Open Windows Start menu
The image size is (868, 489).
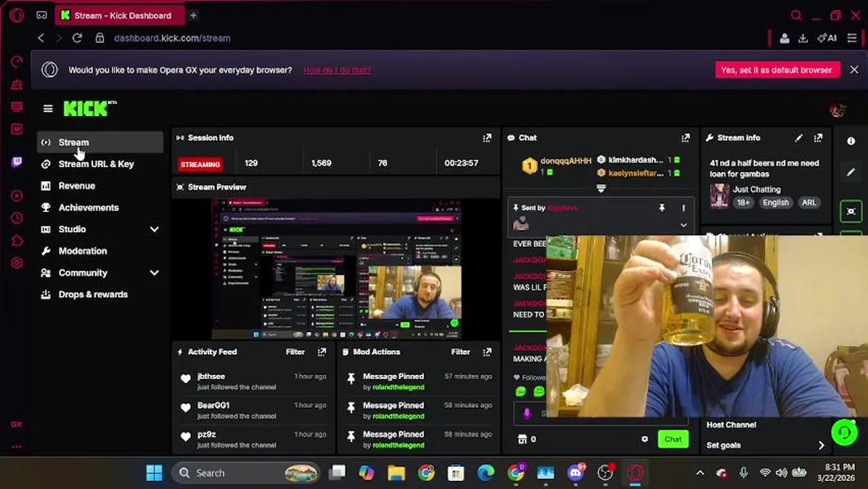coord(154,473)
